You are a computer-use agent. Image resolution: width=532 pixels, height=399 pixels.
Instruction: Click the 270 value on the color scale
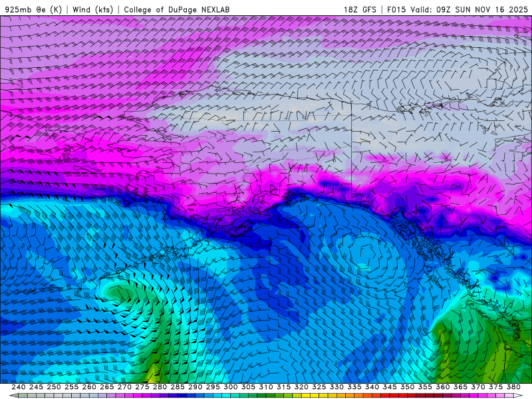coord(124,387)
